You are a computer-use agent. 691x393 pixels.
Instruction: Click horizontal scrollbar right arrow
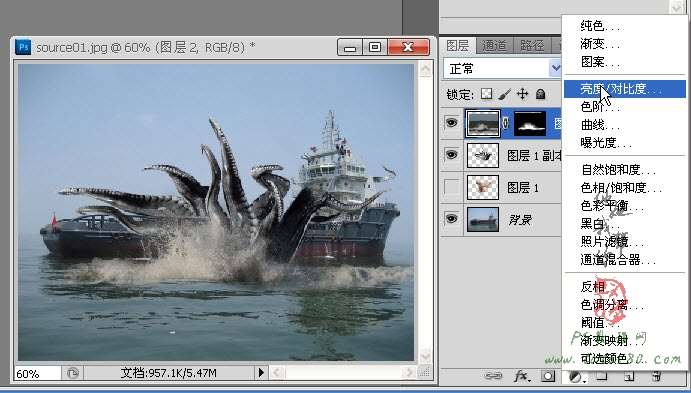click(409, 373)
